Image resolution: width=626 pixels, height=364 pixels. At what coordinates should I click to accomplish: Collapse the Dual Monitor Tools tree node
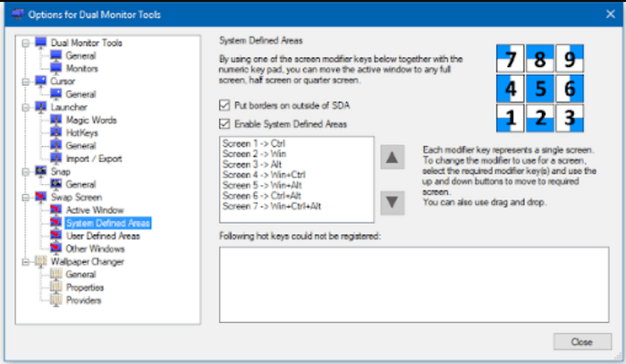26,43
